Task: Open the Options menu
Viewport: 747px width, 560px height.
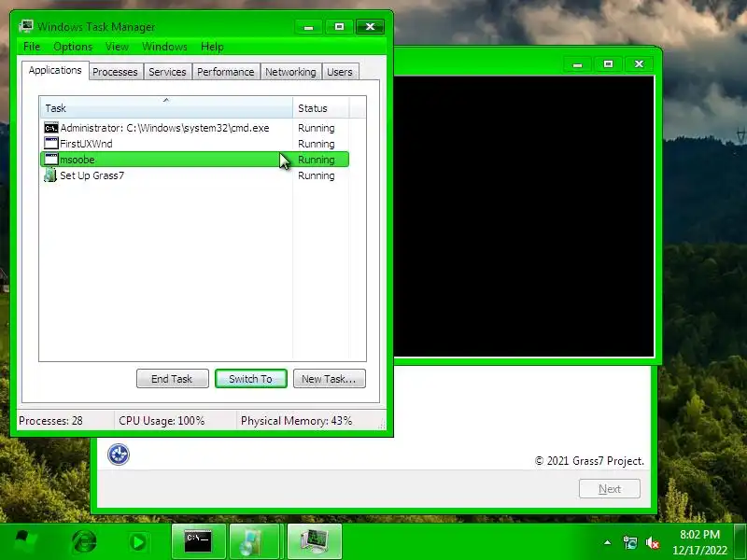Action: [73, 47]
